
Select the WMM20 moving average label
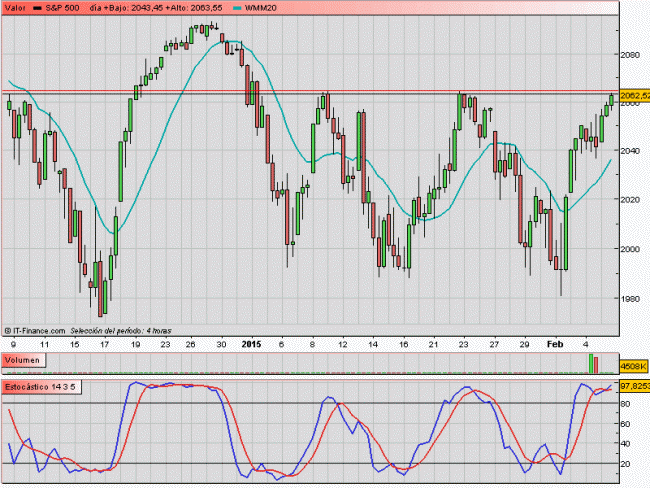(x=260, y=8)
